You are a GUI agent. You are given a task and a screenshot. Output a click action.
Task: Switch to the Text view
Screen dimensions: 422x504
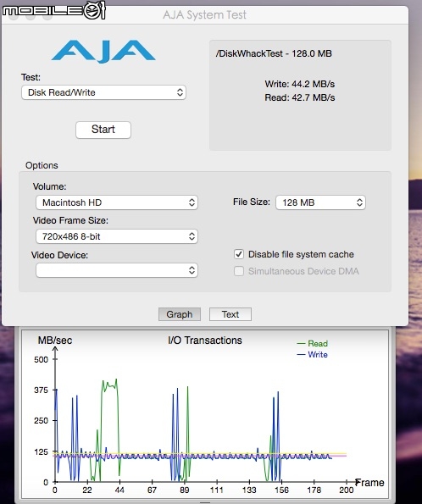(x=230, y=314)
